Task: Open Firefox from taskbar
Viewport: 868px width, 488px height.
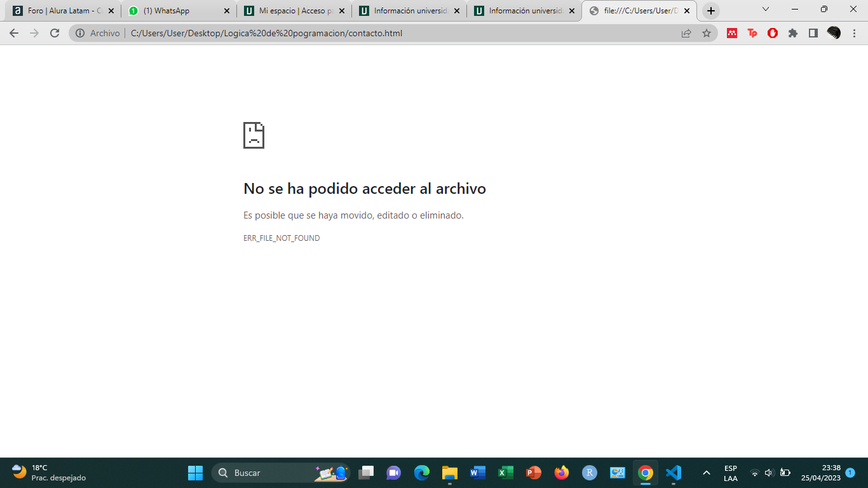Action: click(x=562, y=473)
